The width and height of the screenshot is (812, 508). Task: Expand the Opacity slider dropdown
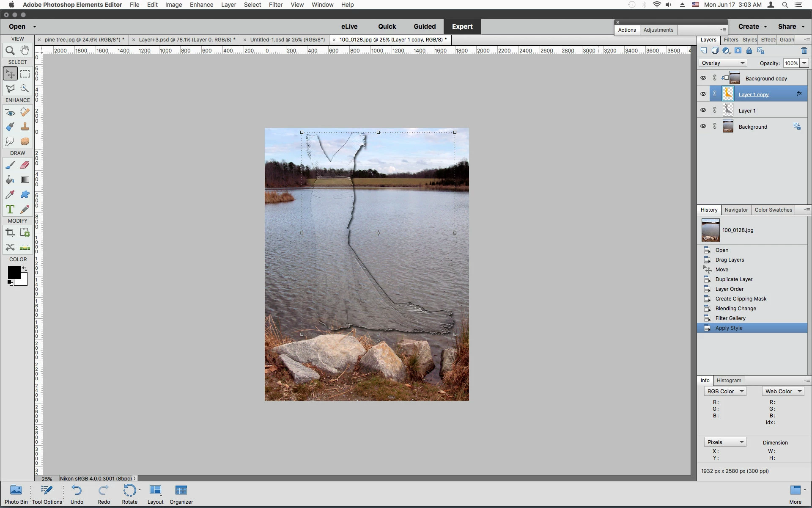point(804,63)
